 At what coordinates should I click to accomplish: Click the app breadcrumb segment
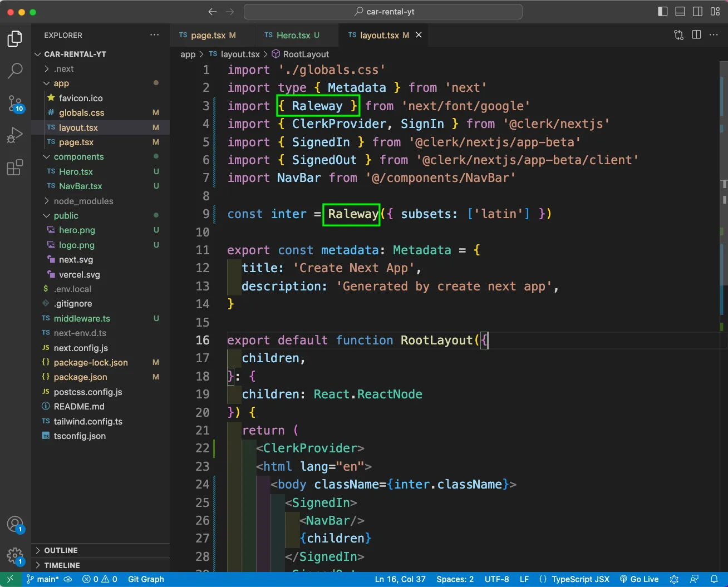[188, 54]
